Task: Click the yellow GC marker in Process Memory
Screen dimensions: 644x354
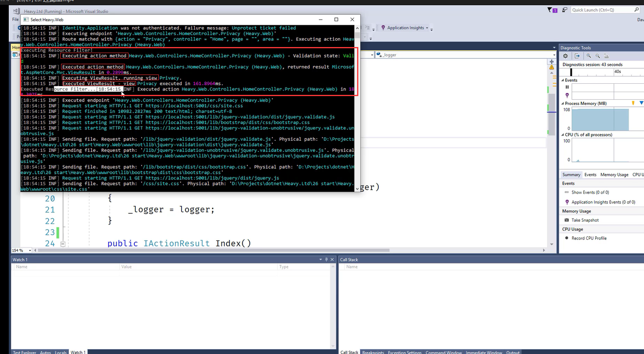Action: click(633, 103)
